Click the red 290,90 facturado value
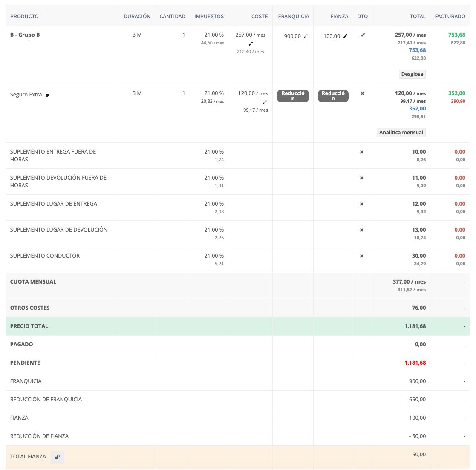Screen dimensions: 476x470 tap(458, 101)
